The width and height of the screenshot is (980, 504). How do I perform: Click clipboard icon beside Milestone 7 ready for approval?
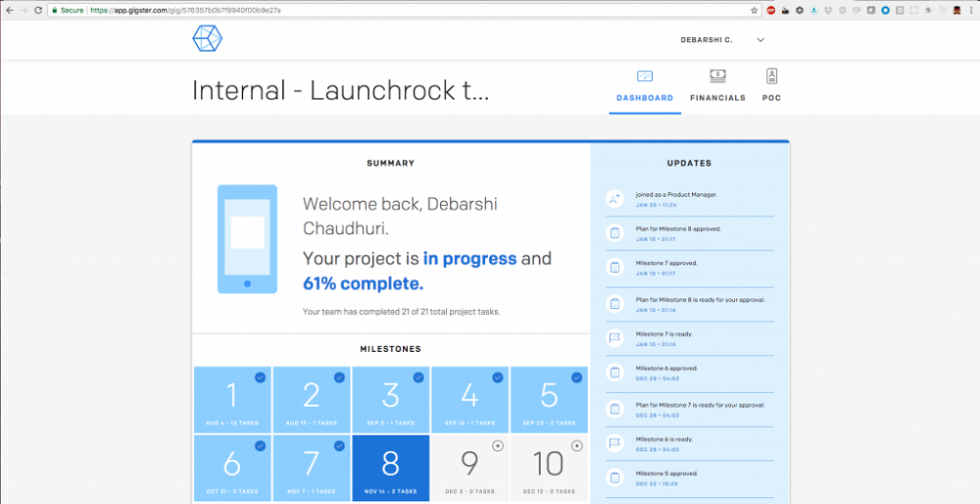615,409
